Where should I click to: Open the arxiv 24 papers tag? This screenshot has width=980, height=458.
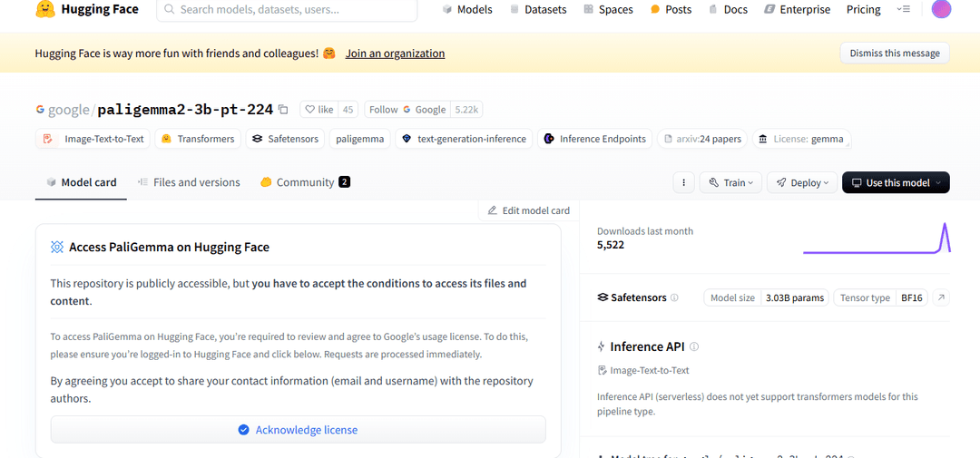coord(702,139)
